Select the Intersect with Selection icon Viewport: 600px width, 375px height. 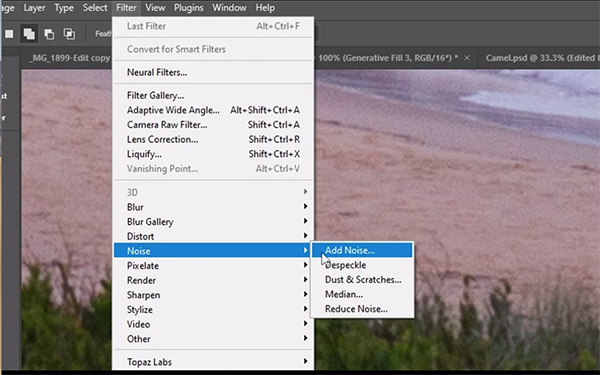point(69,34)
